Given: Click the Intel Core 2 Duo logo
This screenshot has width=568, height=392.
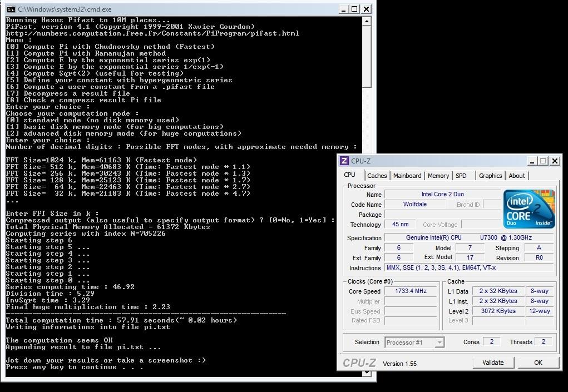Looking at the screenshot, I should pos(529,209).
